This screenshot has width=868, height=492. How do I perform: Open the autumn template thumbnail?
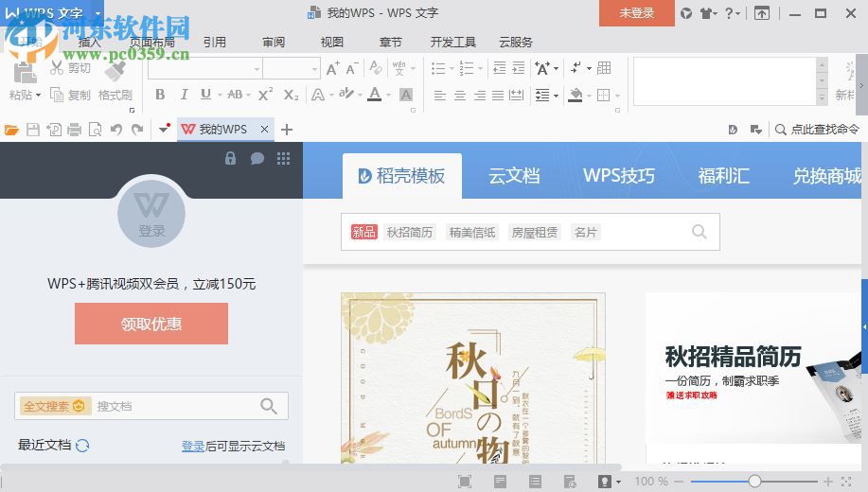(473, 378)
